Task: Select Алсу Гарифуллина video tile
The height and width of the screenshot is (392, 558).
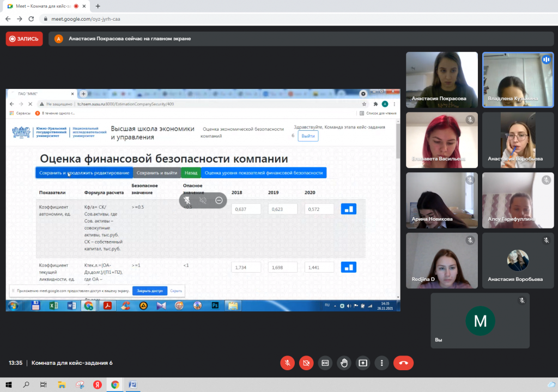Action: coord(518,200)
